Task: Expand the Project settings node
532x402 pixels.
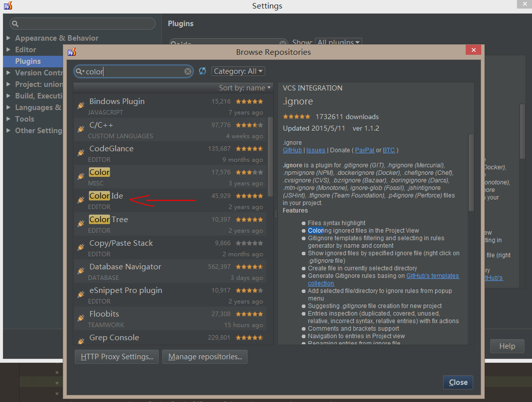Action: (8, 84)
